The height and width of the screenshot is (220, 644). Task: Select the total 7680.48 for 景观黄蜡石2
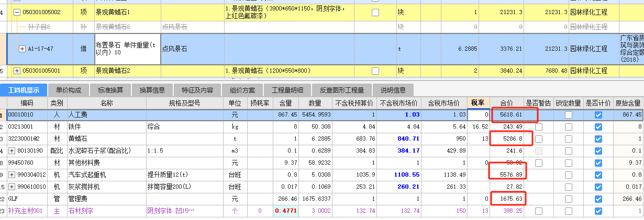pyautogui.click(x=546, y=71)
